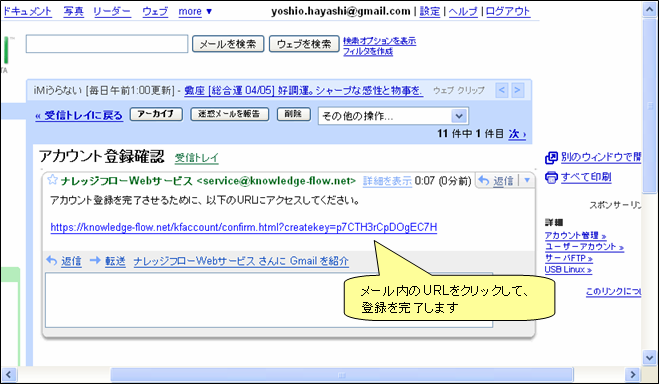Click the vertical scrollbar thumb
659x384 pixels.
click(x=650, y=105)
